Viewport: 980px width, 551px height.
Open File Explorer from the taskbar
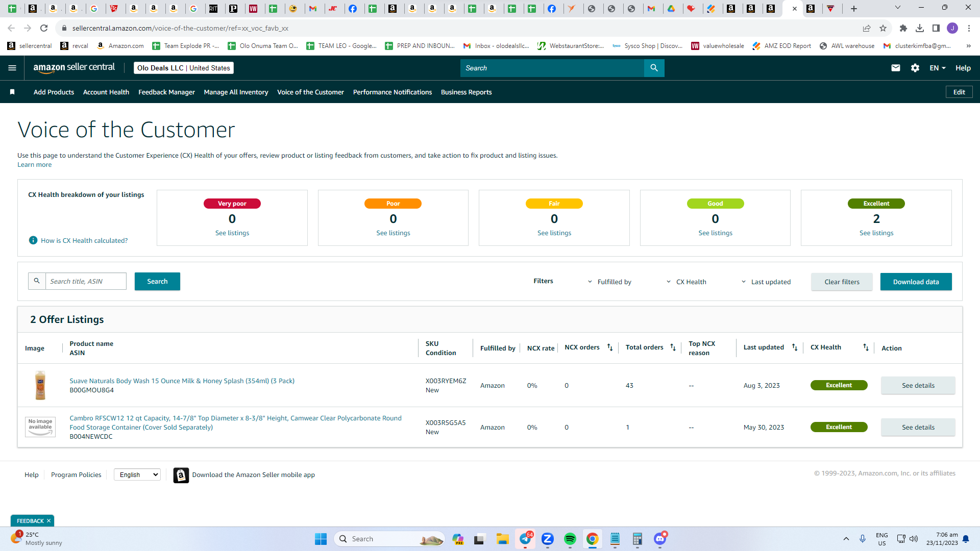503,539
